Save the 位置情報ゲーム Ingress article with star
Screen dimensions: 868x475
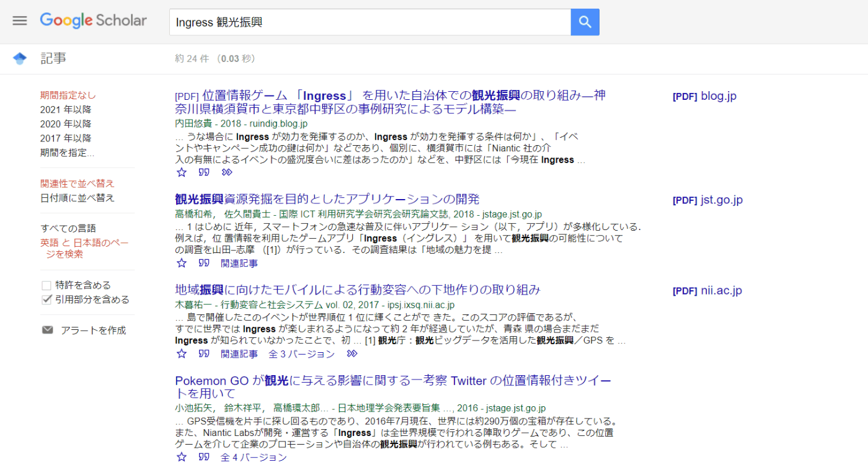pos(181,172)
